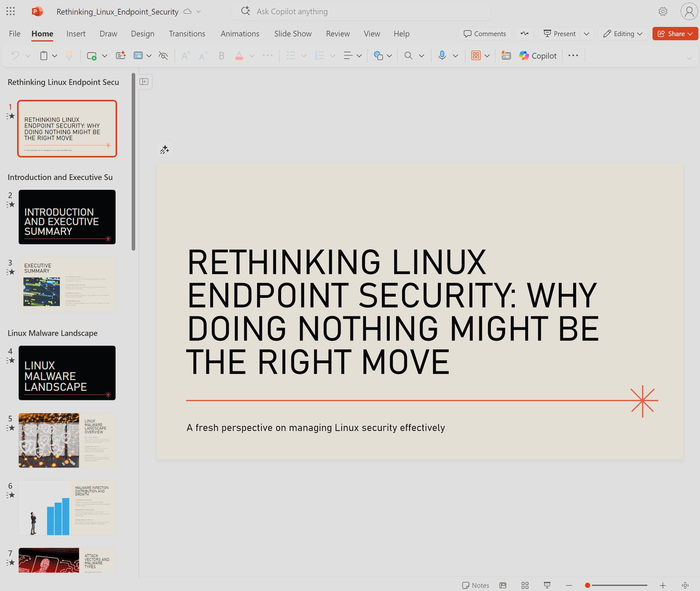Select the Executive Summary slide 3 thumbnail

click(67, 285)
